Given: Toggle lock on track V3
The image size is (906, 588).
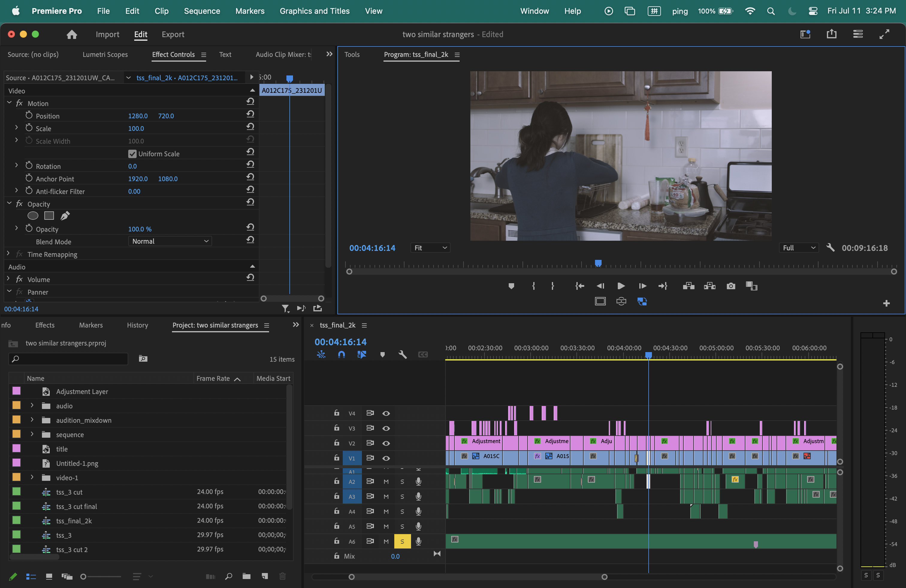Looking at the screenshot, I should tap(336, 428).
